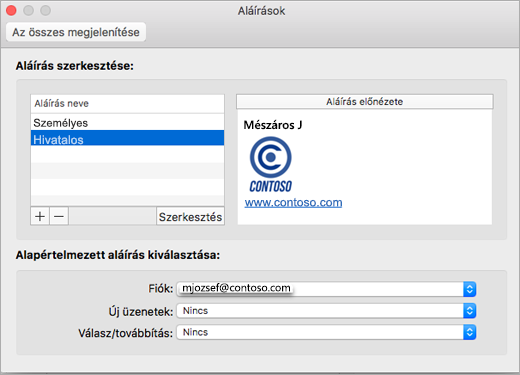520x375 pixels.
Task: Select the Személyes signature
Action: coord(127,123)
